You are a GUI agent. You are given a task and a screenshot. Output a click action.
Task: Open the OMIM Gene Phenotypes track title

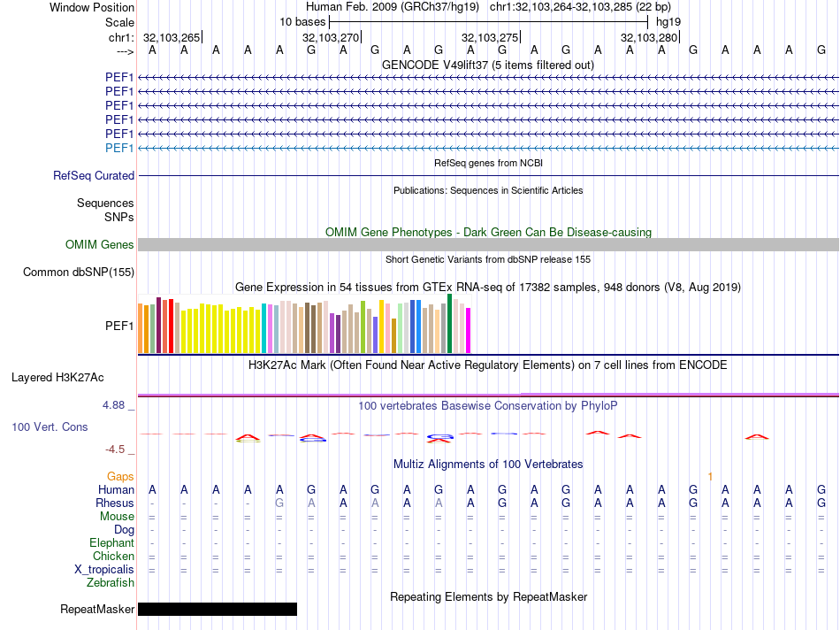click(x=488, y=232)
